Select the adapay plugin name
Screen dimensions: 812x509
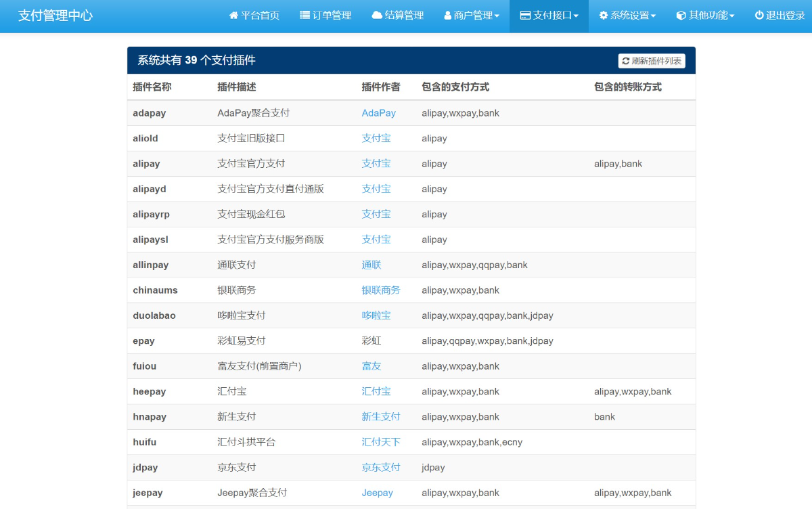150,113
